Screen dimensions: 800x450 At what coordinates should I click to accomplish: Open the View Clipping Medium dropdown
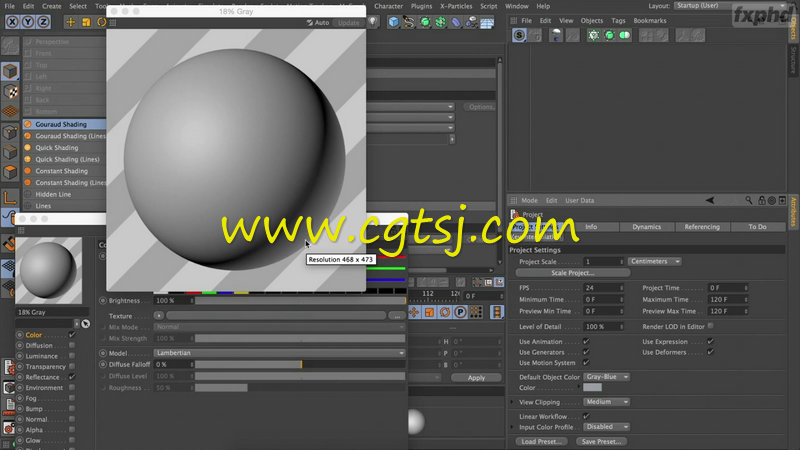607,402
